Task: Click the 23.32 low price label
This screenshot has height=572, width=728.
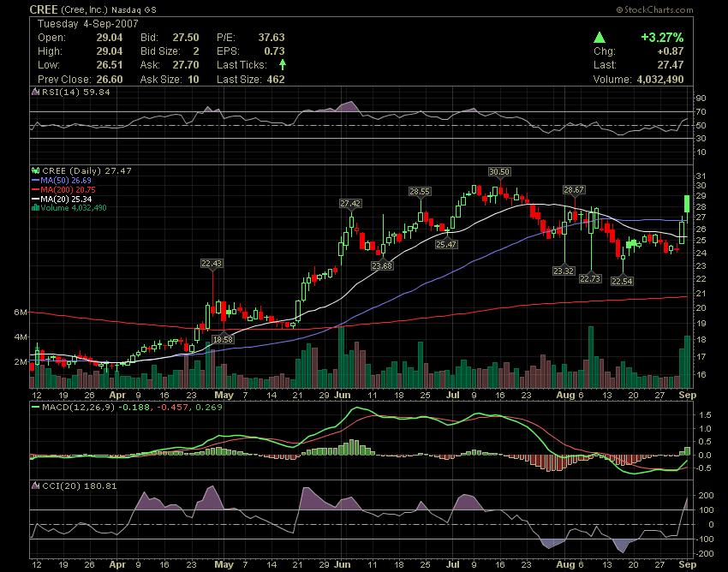Action: click(564, 271)
